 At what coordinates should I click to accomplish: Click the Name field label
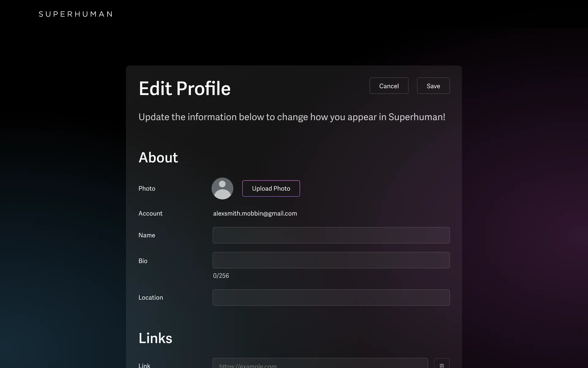pos(147,235)
